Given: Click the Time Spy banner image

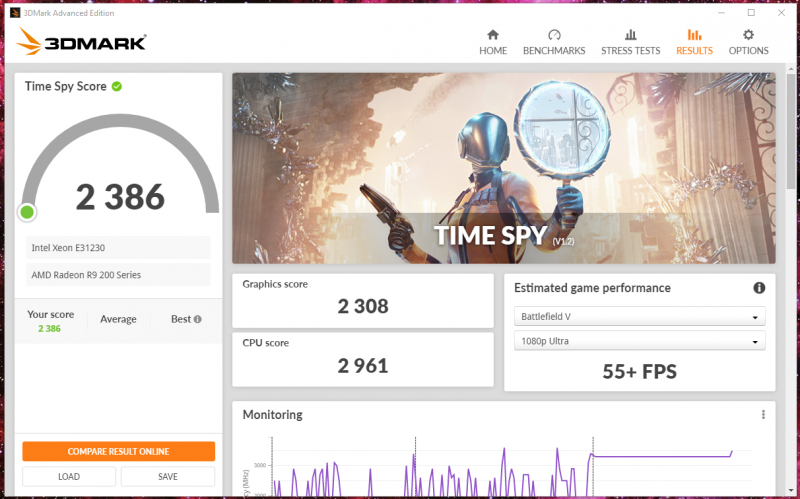Looking at the screenshot, I should coord(504,168).
